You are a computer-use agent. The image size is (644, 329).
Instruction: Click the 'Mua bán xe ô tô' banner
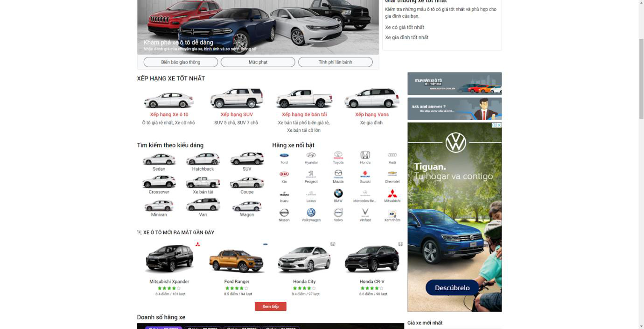point(455,83)
